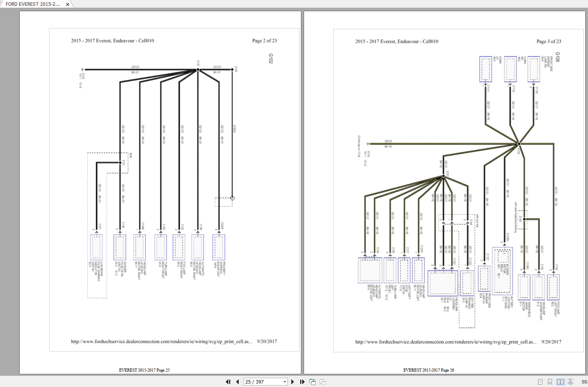This screenshot has width=588, height=387.
Task: Toggle the two-page facing view
Action: point(560,382)
